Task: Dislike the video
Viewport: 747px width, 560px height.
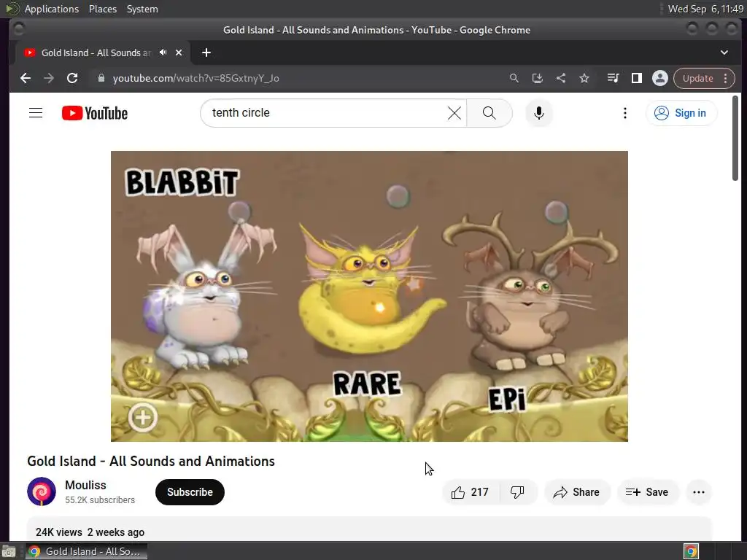Action: tap(517, 492)
